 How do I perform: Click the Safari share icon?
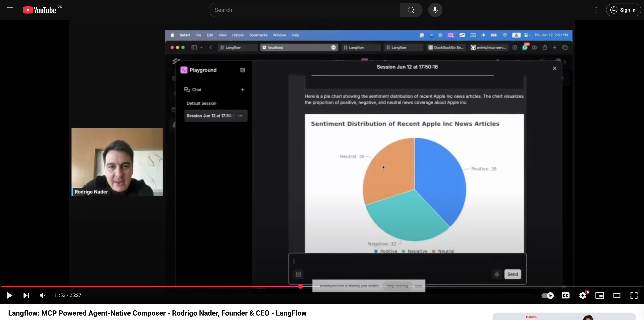click(x=545, y=47)
